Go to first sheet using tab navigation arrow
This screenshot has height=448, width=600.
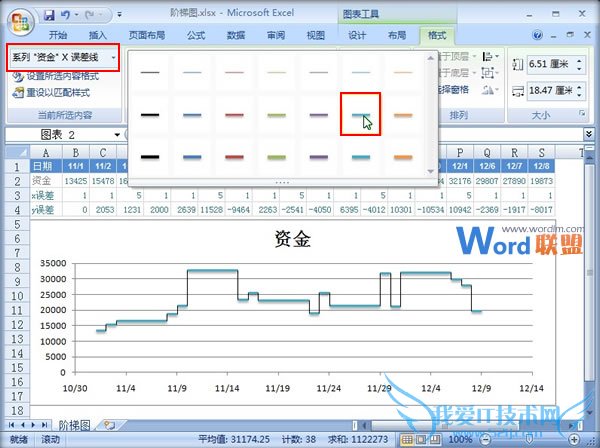[x=11, y=425]
